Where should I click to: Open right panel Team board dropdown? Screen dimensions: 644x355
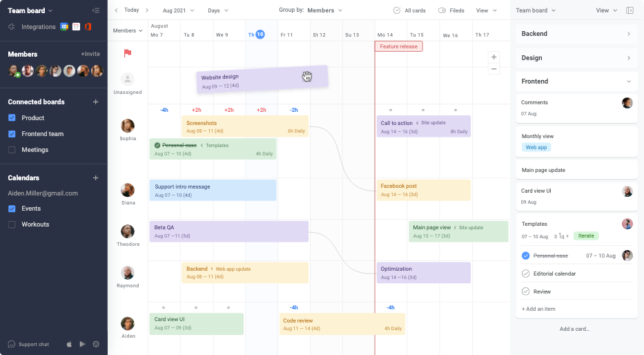coord(536,10)
